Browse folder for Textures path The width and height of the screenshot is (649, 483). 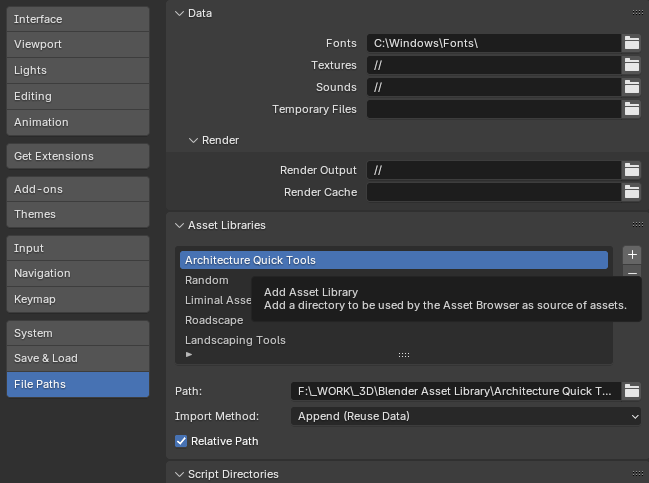[631, 65]
